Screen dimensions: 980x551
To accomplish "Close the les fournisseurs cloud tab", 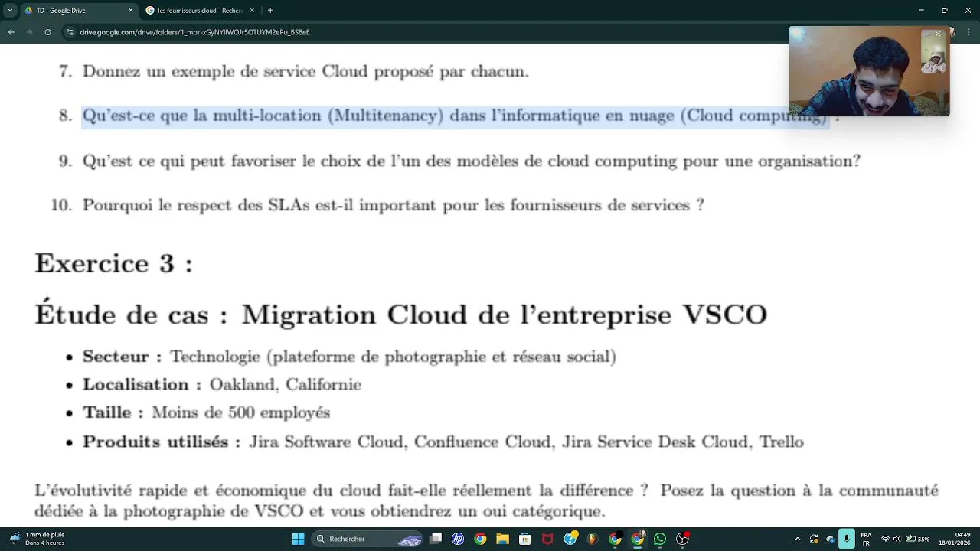I will point(252,11).
